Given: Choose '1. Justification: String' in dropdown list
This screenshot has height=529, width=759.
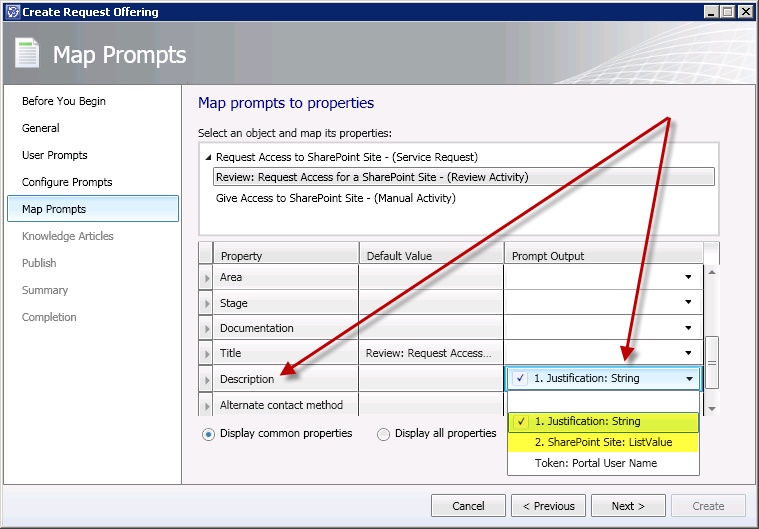Looking at the screenshot, I should [587, 422].
